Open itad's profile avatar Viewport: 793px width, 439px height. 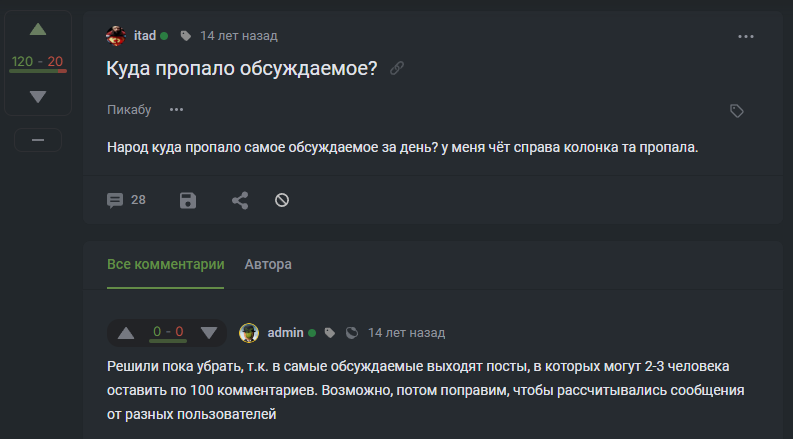[117, 36]
